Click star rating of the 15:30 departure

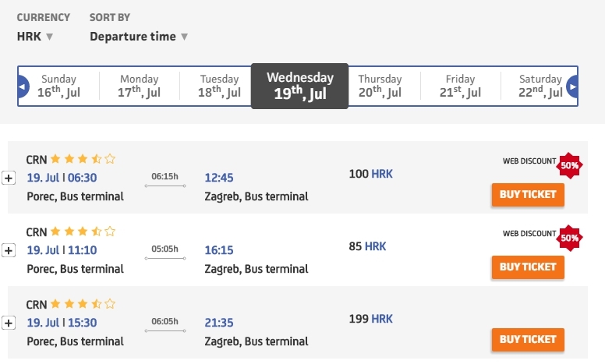tap(83, 304)
